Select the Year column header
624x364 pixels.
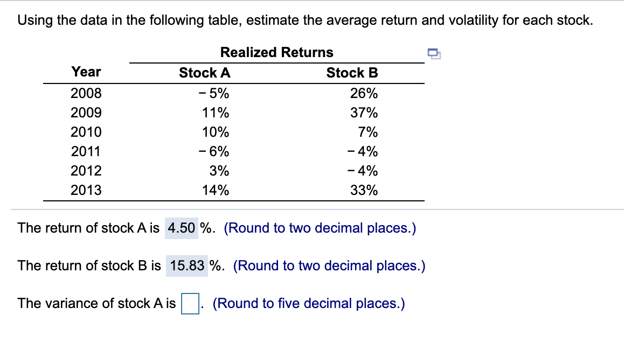coord(86,72)
